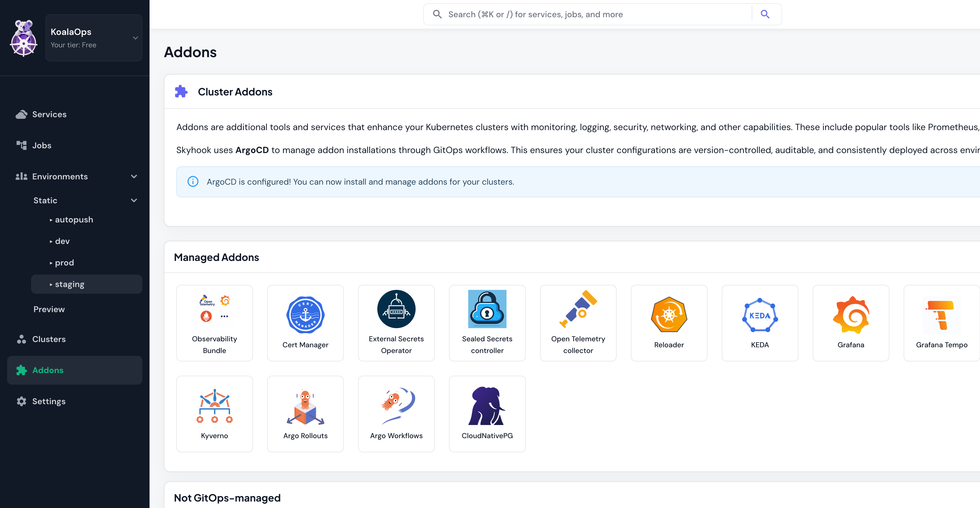The width and height of the screenshot is (980, 508).
Task: Open the Jobs section
Action: click(41, 145)
